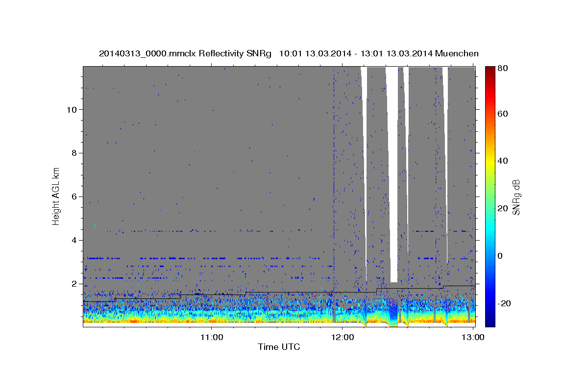Click the 'SNRg dB' colorbar label
Screen dimensions: 588x392
[x=515, y=197]
